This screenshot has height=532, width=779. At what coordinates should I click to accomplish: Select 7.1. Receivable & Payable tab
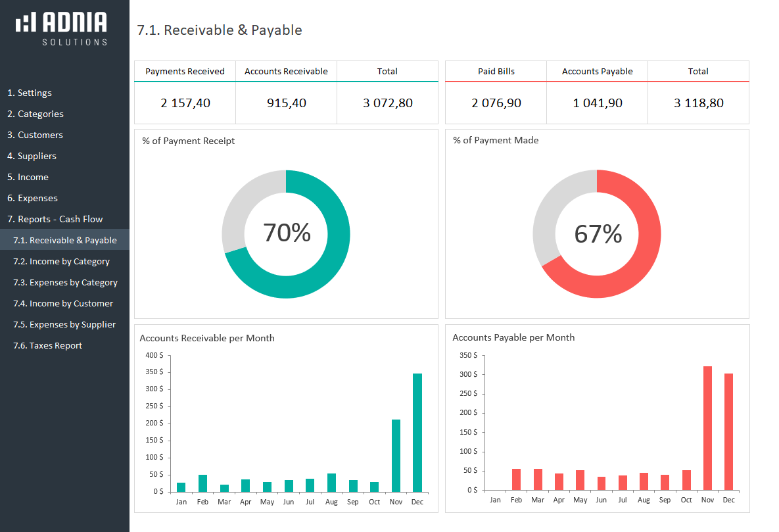point(65,240)
